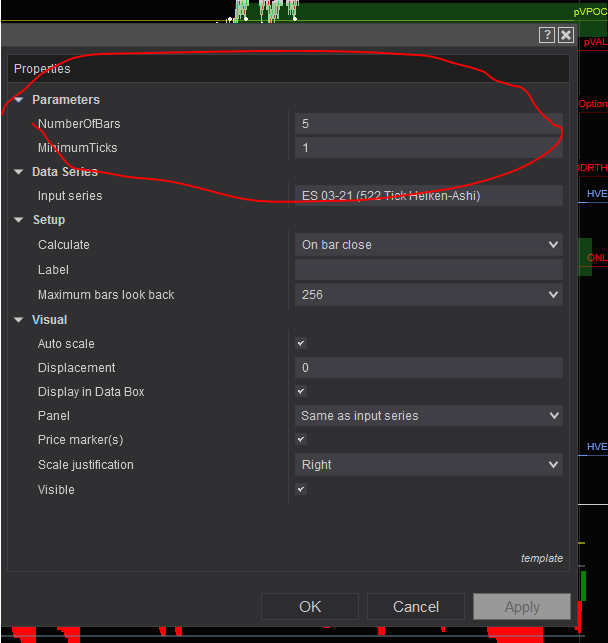Dismiss changes with Cancel button
Image resolution: width=608 pixels, height=643 pixels.
point(416,607)
